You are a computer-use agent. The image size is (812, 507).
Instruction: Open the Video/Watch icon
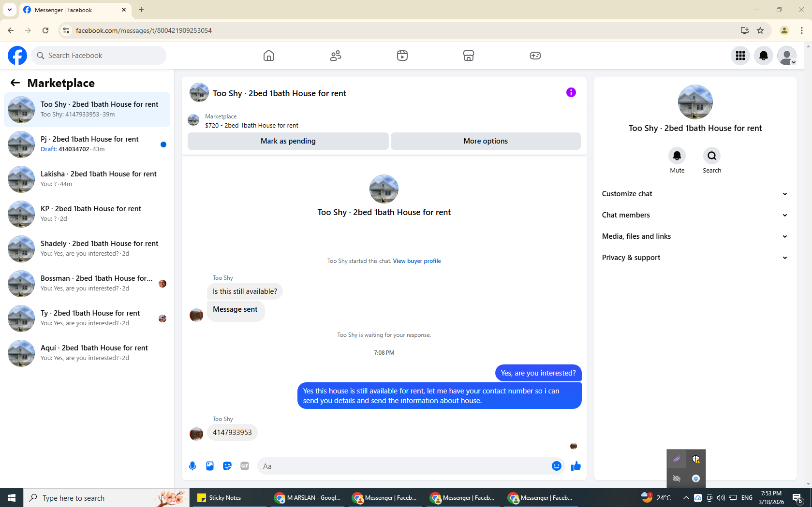coord(402,56)
